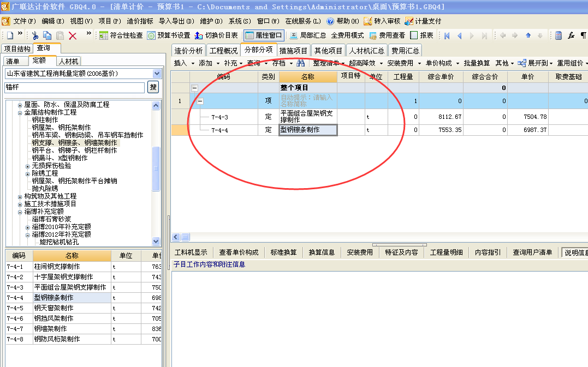
Task: Click 批量换算 button
Action: coord(477,63)
